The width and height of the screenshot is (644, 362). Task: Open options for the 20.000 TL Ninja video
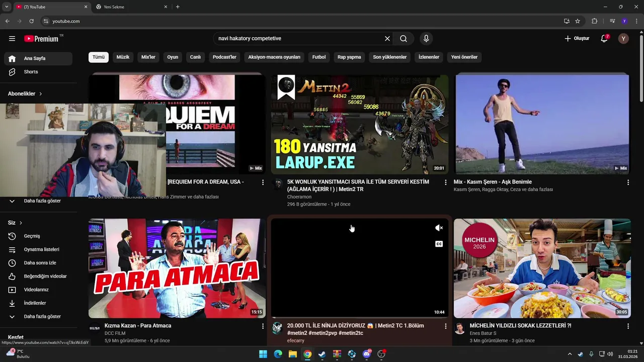445,326
